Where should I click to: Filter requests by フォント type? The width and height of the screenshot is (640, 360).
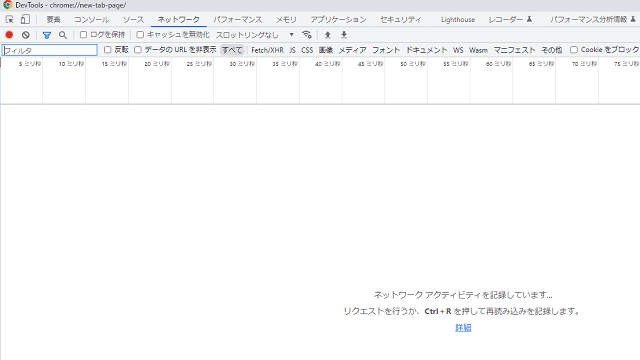(x=386, y=50)
